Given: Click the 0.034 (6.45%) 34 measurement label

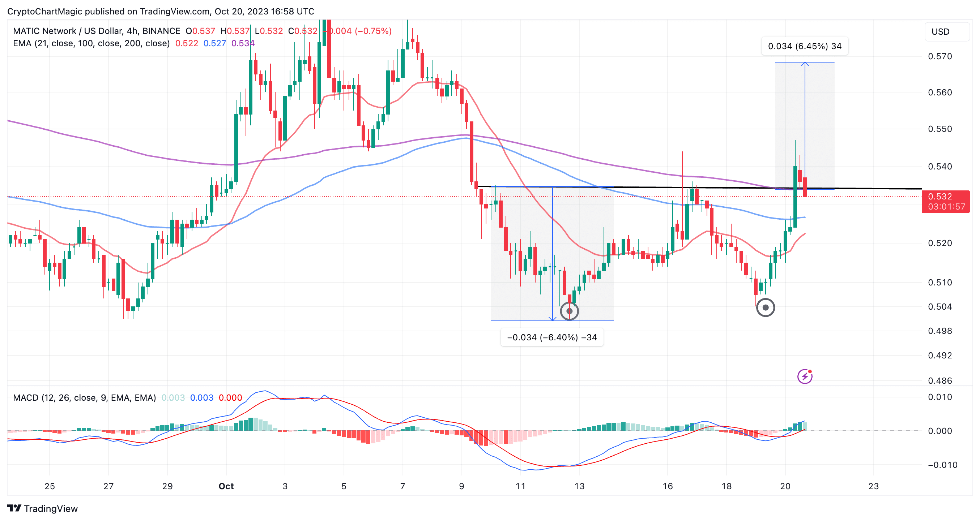Looking at the screenshot, I should click(x=805, y=46).
